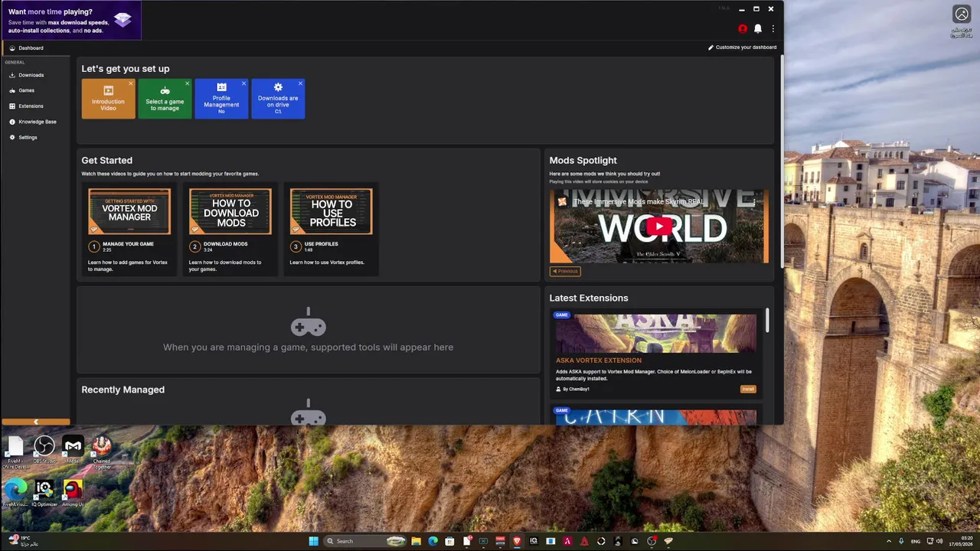Image resolution: width=980 pixels, height=551 pixels.
Task: Click the Previous button under spotlight video
Action: [565, 271]
